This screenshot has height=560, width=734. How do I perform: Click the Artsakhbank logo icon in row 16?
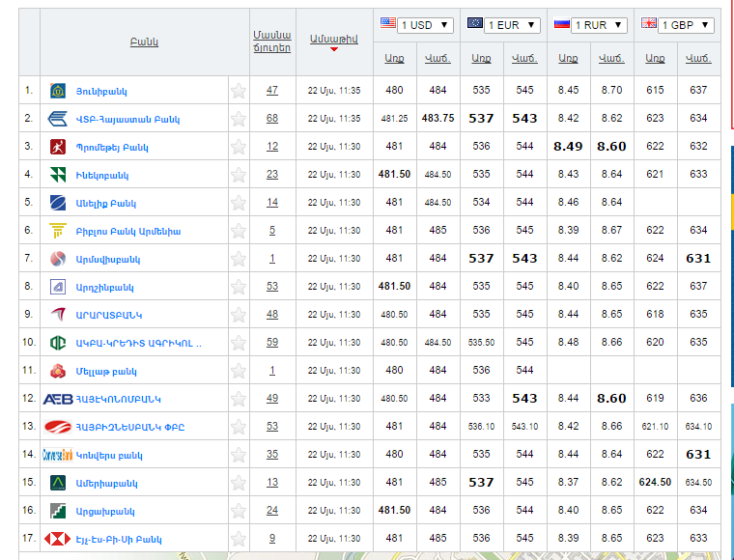pyautogui.click(x=58, y=511)
